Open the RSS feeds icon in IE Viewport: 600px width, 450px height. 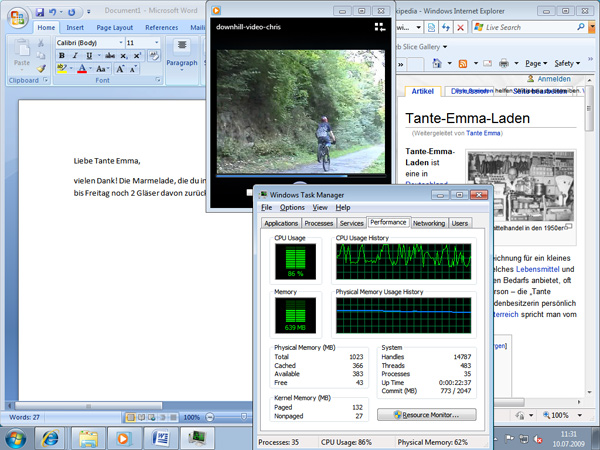463,64
